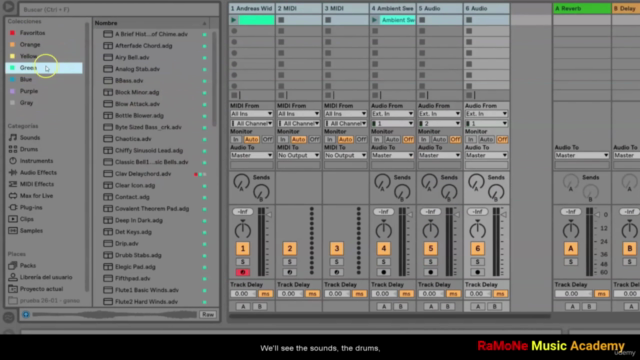Image resolution: width=640 pixels, height=360 pixels.
Task: Click the Raw button in preview bar
Action: (208, 315)
